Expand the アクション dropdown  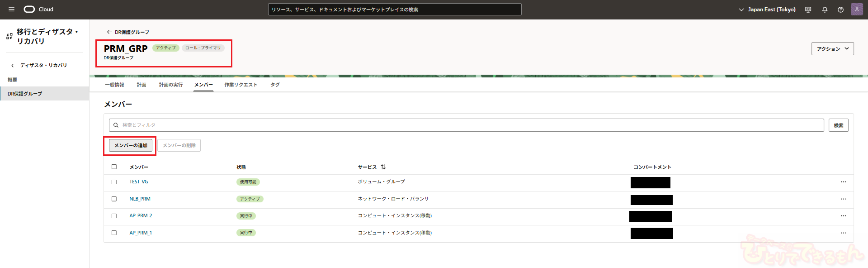[x=832, y=49]
